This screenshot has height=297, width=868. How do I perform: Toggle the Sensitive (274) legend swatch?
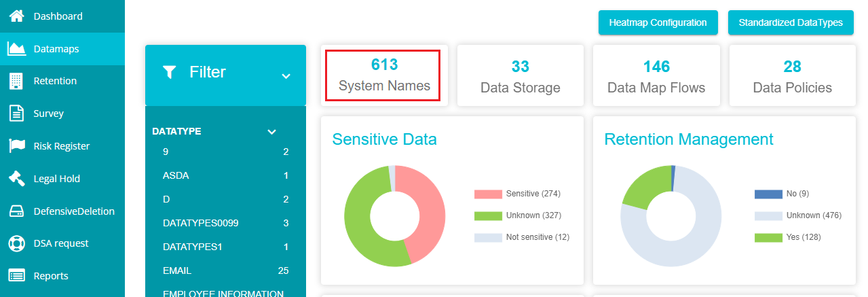pos(487,194)
